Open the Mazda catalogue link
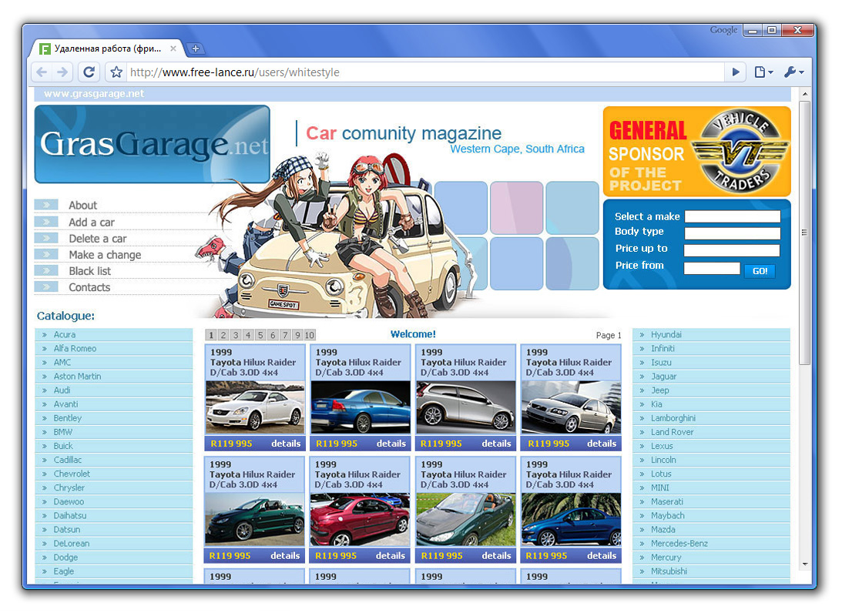 (663, 530)
